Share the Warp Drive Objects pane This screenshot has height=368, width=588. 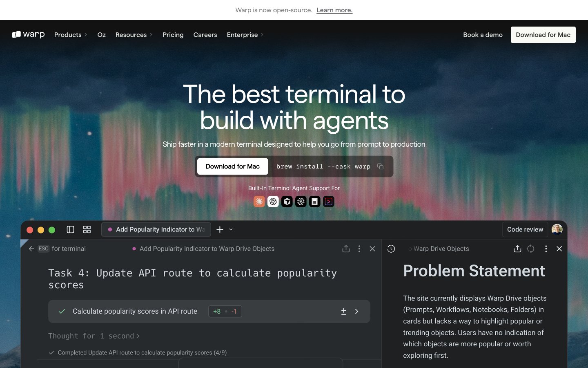[517, 249]
